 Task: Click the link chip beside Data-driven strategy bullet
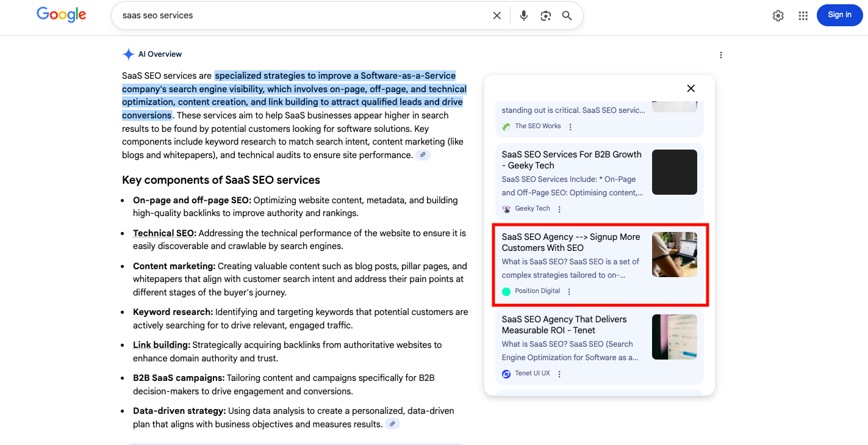tap(392, 423)
